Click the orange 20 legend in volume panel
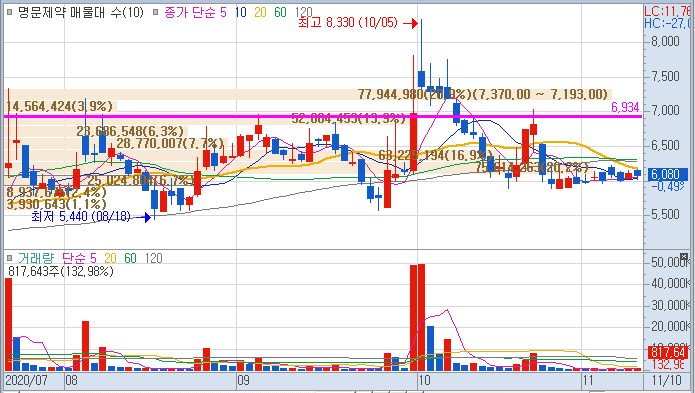 [x=110, y=258]
